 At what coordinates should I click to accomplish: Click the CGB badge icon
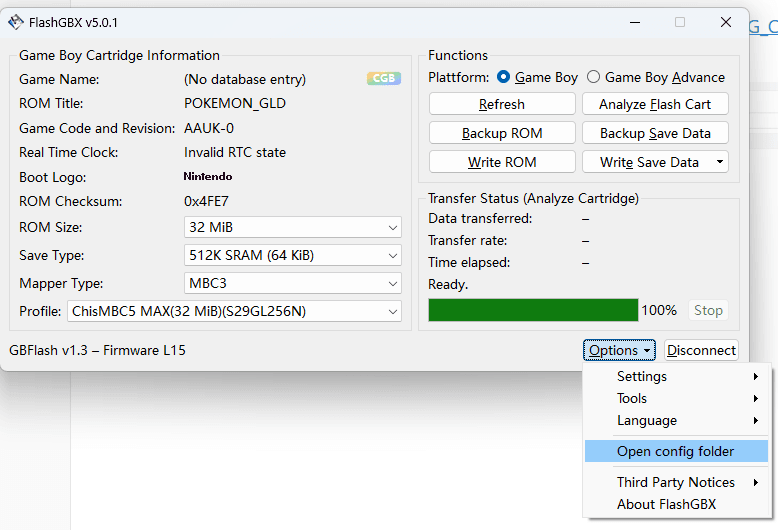pyautogui.click(x=384, y=78)
